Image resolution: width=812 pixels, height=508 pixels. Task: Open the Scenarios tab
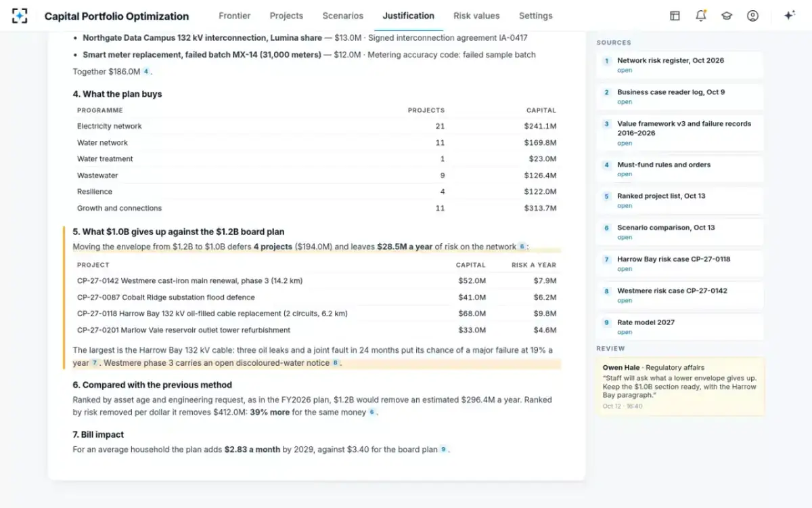click(x=343, y=16)
